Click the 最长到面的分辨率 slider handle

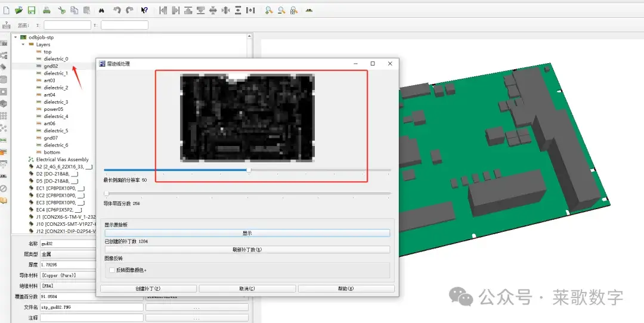pos(249,170)
